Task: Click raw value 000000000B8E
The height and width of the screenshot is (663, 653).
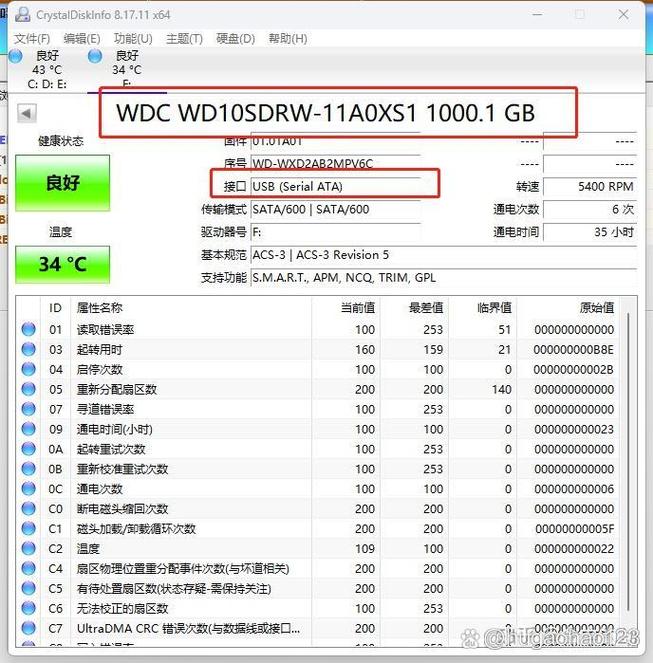Action: coord(573,350)
